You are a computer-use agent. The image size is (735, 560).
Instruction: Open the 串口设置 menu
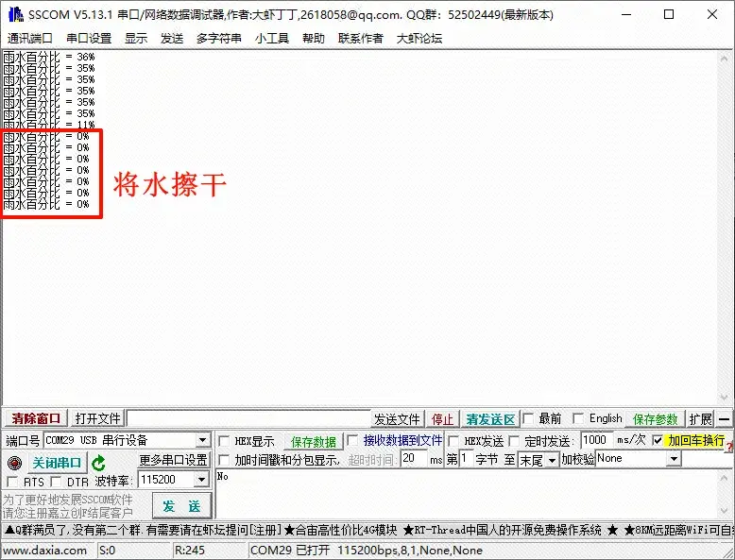(x=89, y=39)
